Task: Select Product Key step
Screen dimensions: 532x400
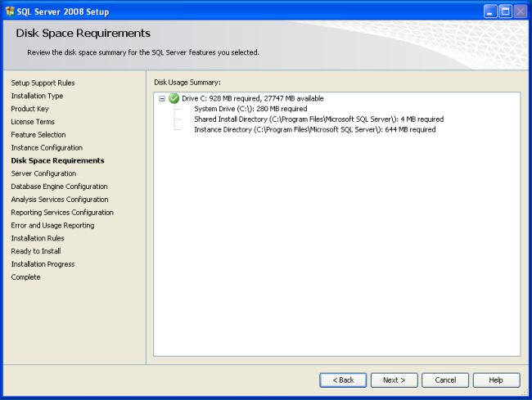Action: click(29, 109)
